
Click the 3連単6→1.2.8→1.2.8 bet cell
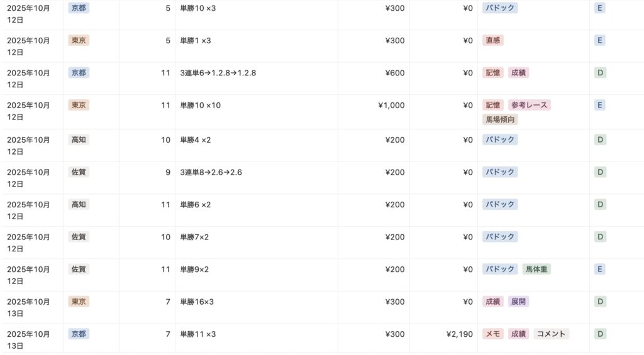(218, 73)
